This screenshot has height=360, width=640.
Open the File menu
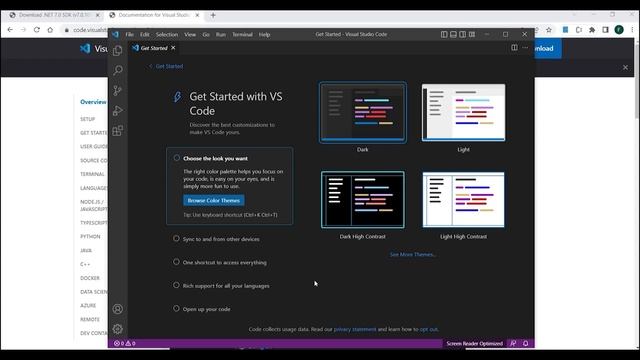click(129, 35)
